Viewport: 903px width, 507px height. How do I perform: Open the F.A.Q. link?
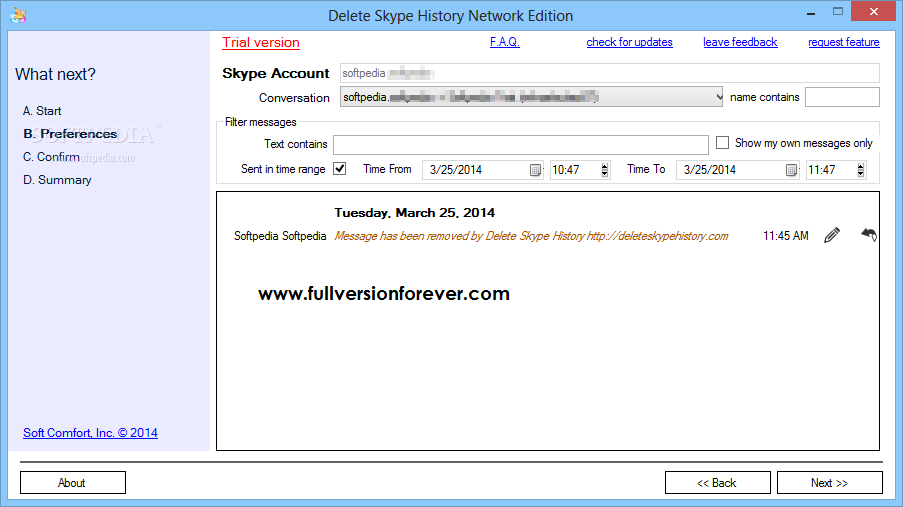pyautogui.click(x=504, y=42)
